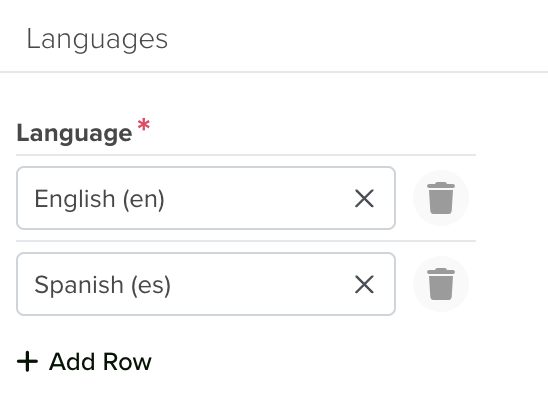The width and height of the screenshot is (548, 400).
Task: Clear the Spanish (es) selection
Action: tap(364, 284)
